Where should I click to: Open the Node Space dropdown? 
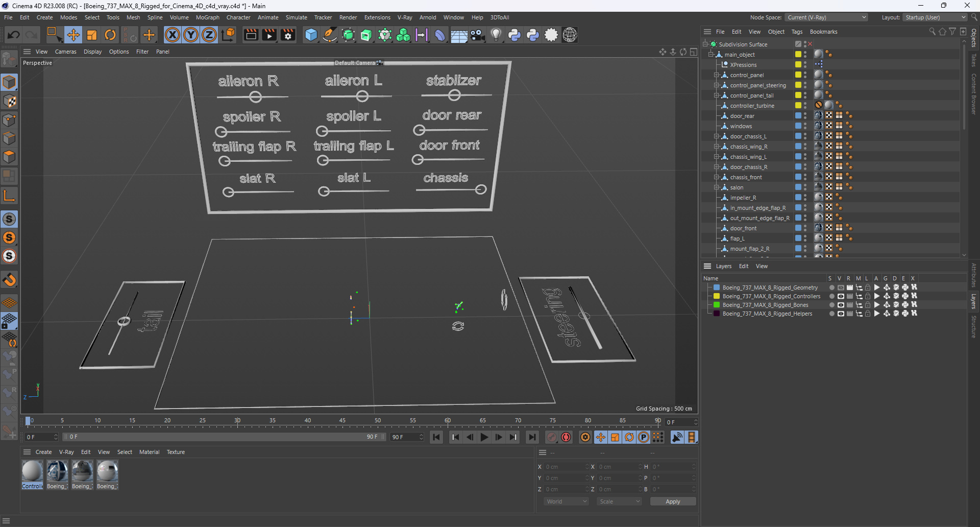coord(826,17)
